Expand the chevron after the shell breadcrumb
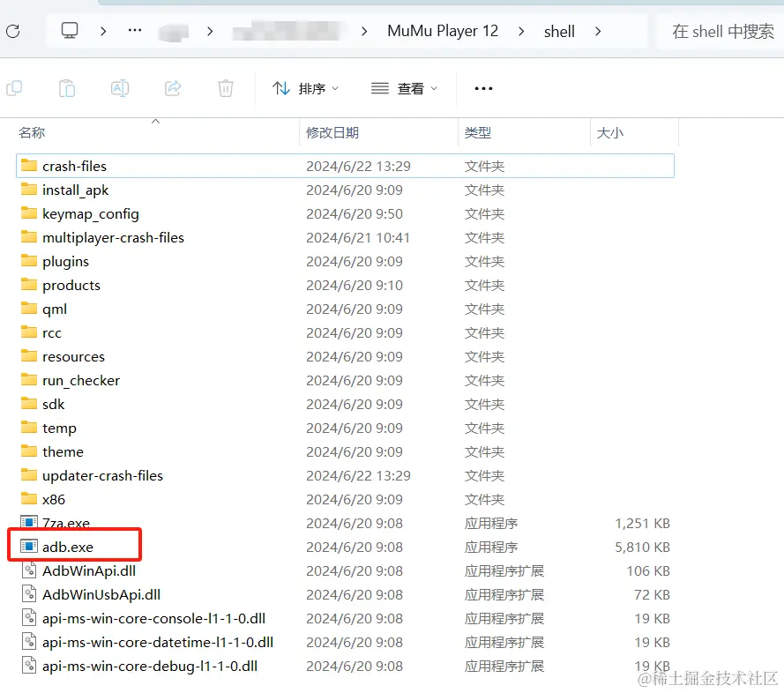The height and width of the screenshot is (693, 784). coord(598,32)
